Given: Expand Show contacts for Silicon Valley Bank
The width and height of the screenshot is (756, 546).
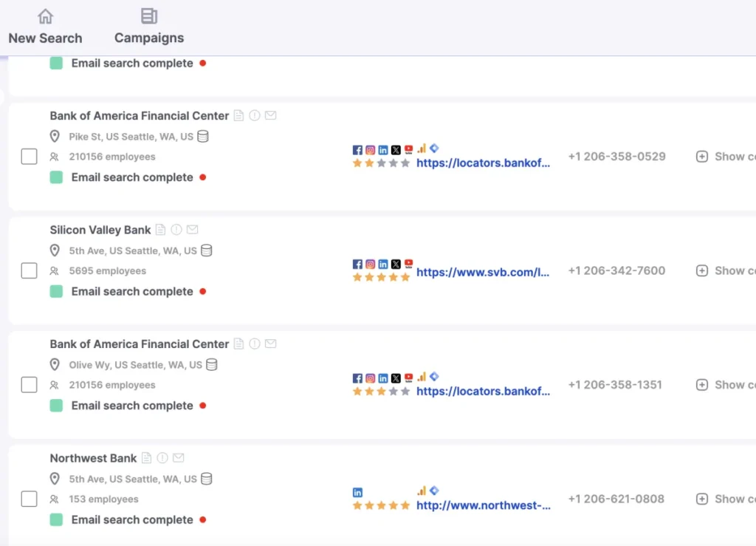Looking at the screenshot, I should pyautogui.click(x=726, y=270).
